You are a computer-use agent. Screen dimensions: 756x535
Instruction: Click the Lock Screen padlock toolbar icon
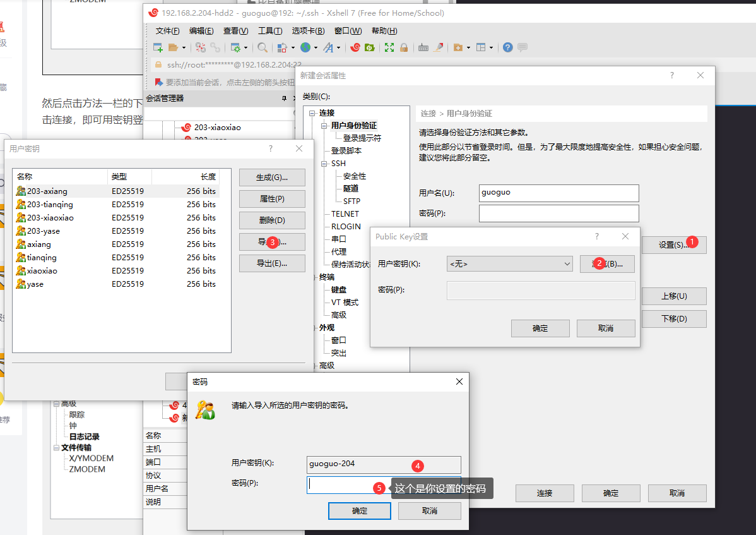point(404,47)
